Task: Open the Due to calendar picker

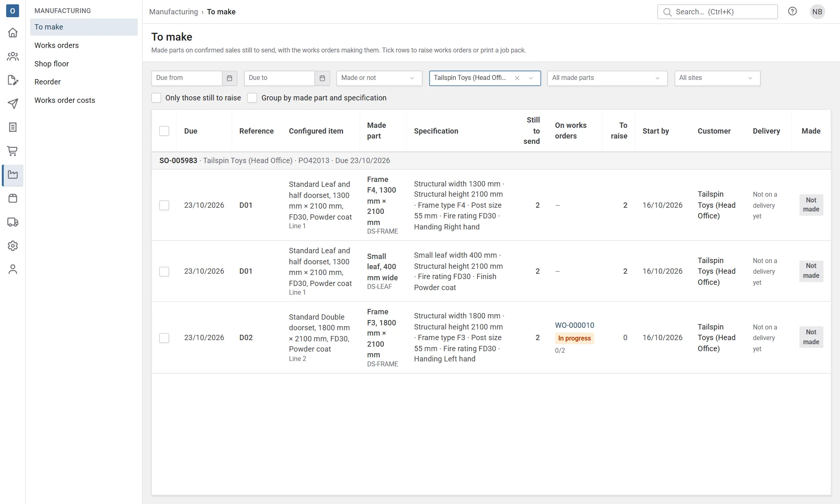Action: click(x=322, y=78)
